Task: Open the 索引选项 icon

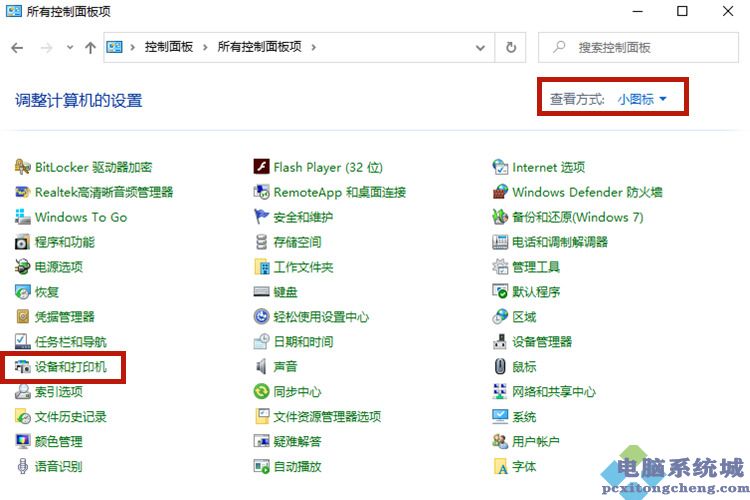Action: 22,392
